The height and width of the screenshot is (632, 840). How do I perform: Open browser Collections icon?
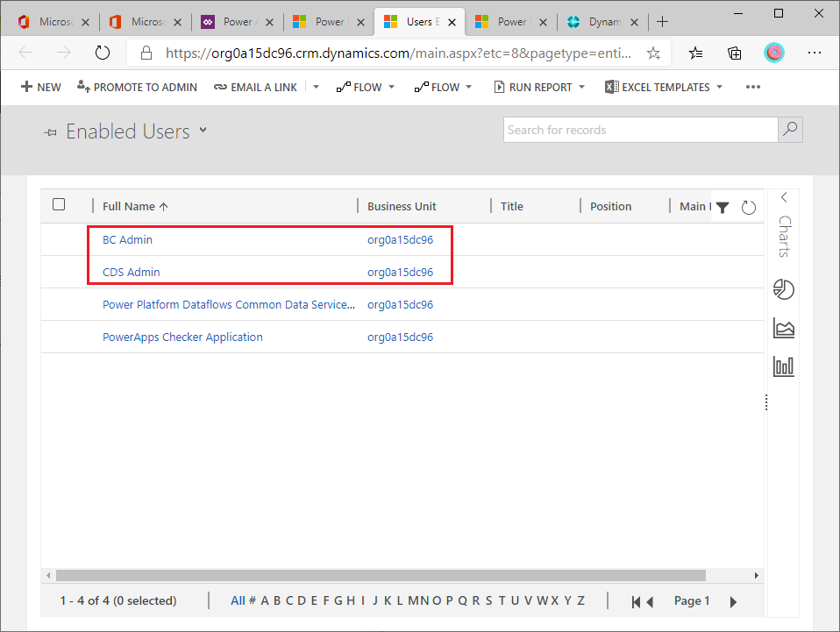735,53
